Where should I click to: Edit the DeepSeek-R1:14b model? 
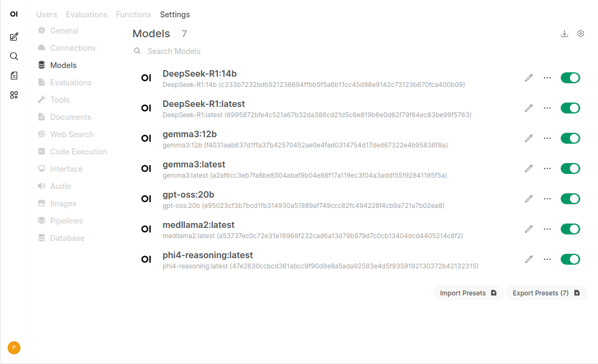(529, 78)
